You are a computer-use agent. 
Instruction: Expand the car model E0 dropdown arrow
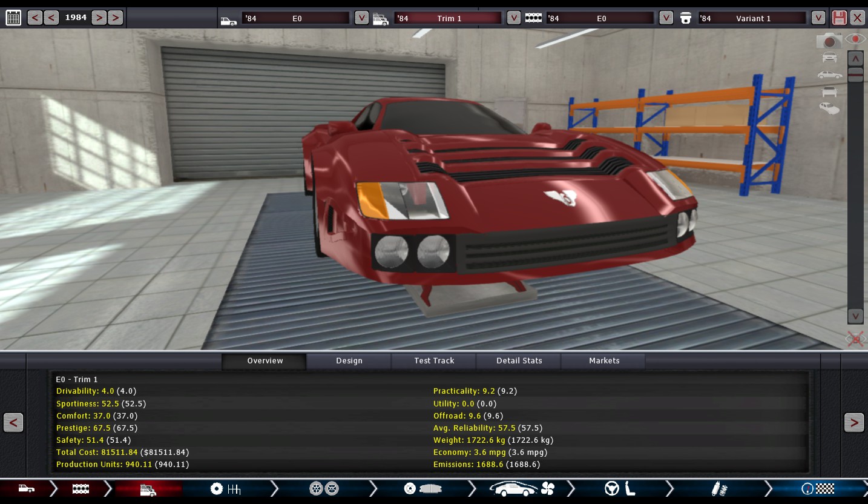361,18
